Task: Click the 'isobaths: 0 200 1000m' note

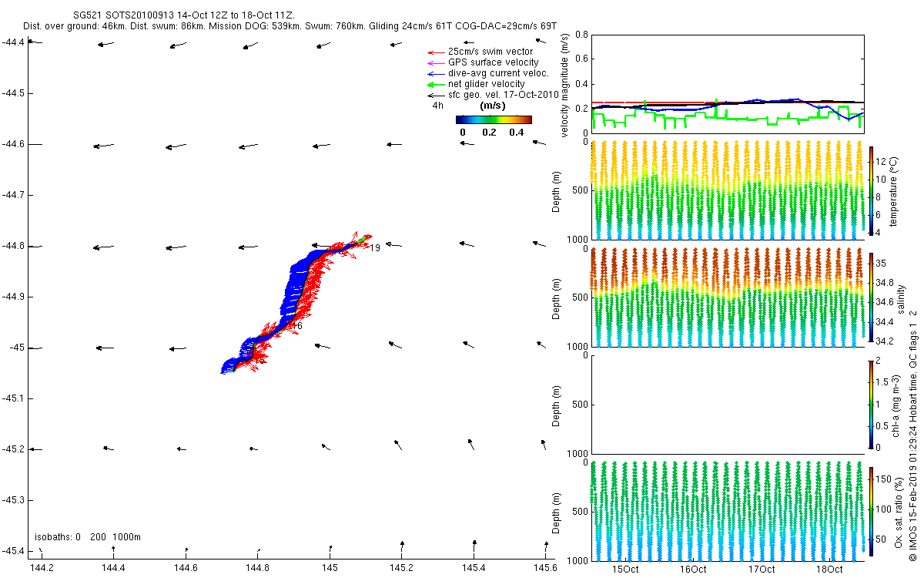Action: 87,537
